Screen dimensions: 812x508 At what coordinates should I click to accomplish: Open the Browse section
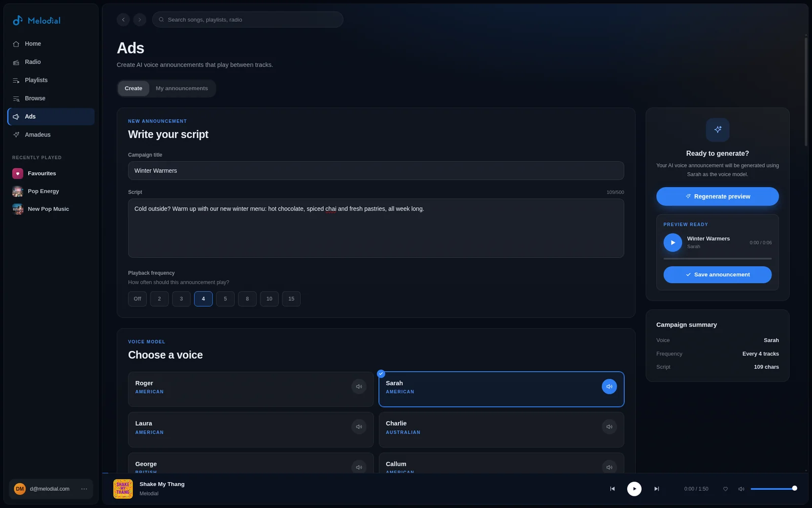coord(51,99)
